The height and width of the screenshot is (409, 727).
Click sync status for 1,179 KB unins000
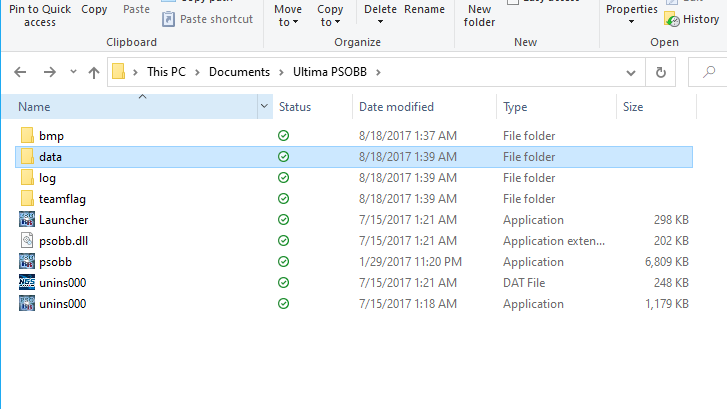[x=283, y=304]
